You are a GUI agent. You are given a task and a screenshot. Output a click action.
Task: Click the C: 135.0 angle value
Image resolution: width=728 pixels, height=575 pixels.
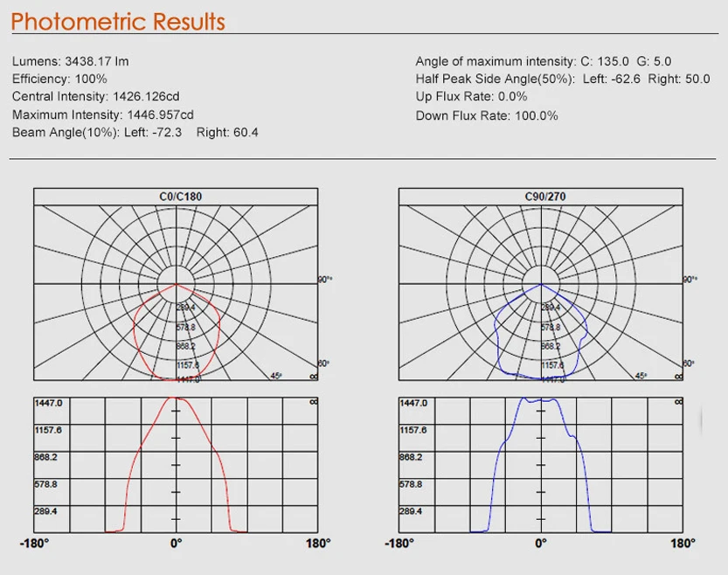pos(605,61)
